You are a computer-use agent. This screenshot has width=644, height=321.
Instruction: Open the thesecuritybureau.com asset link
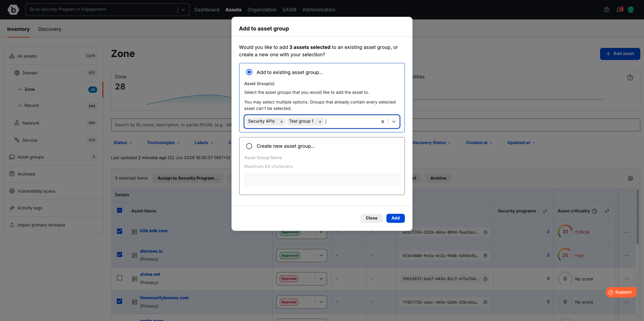click(164, 298)
